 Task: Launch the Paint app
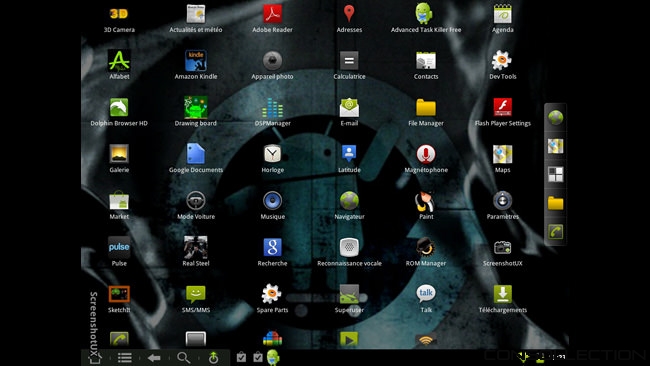[x=426, y=205]
